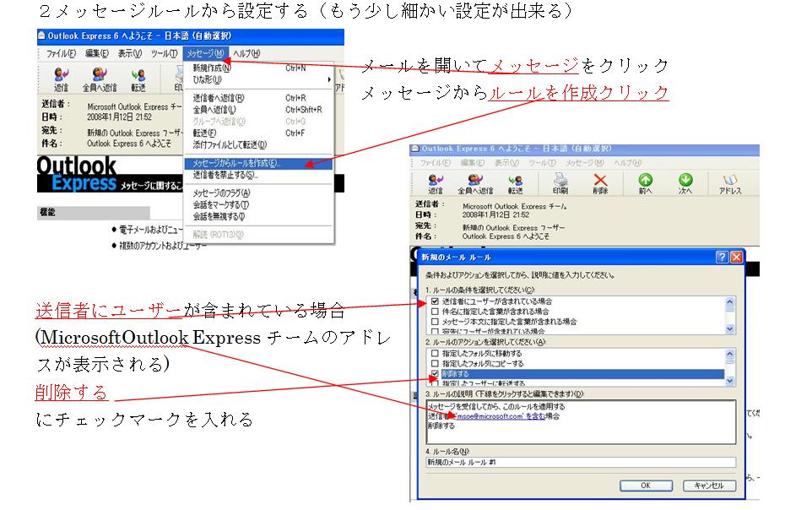Select 転送(F) menu entry
Viewport: 812px width, 510px height.
pyautogui.click(x=259, y=133)
